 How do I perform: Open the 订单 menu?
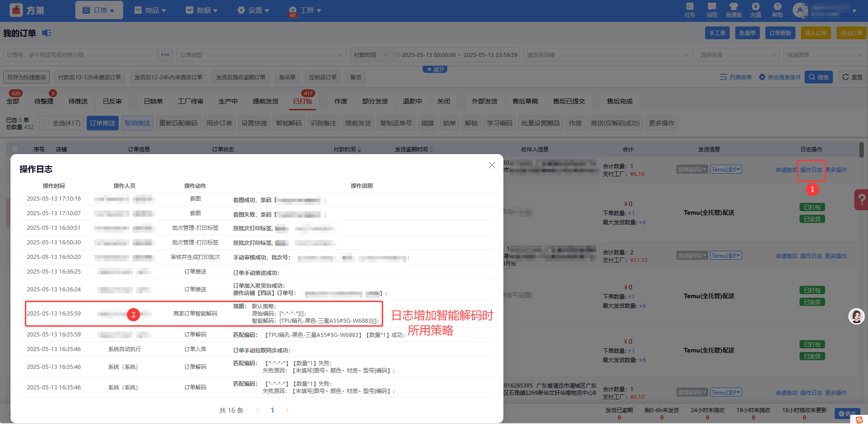click(x=99, y=10)
